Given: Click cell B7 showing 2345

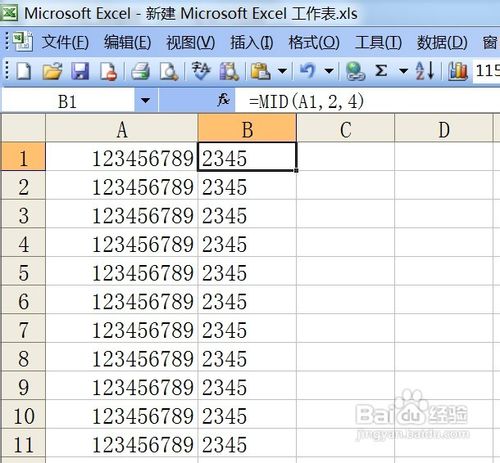Looking at the screenshot, I should point(247,329).
